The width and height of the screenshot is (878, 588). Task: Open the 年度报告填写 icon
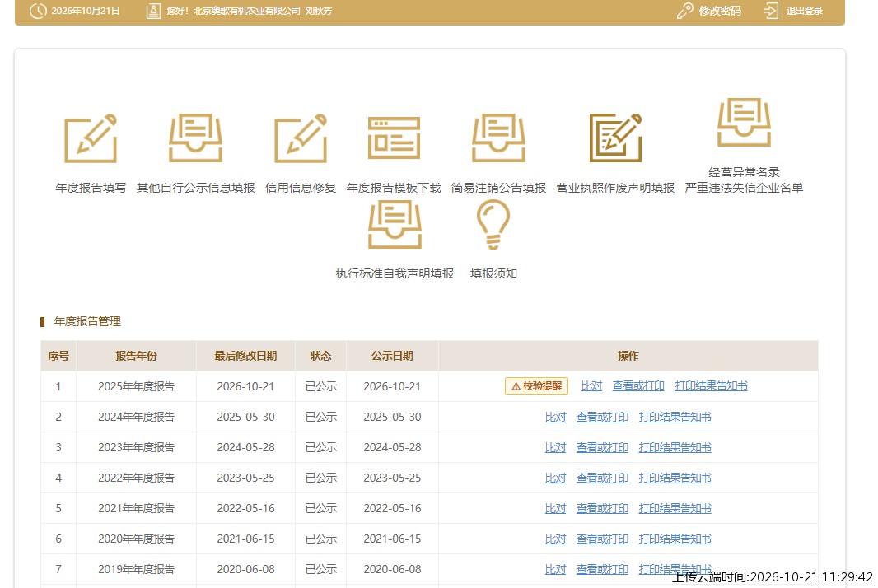[91, 138]
